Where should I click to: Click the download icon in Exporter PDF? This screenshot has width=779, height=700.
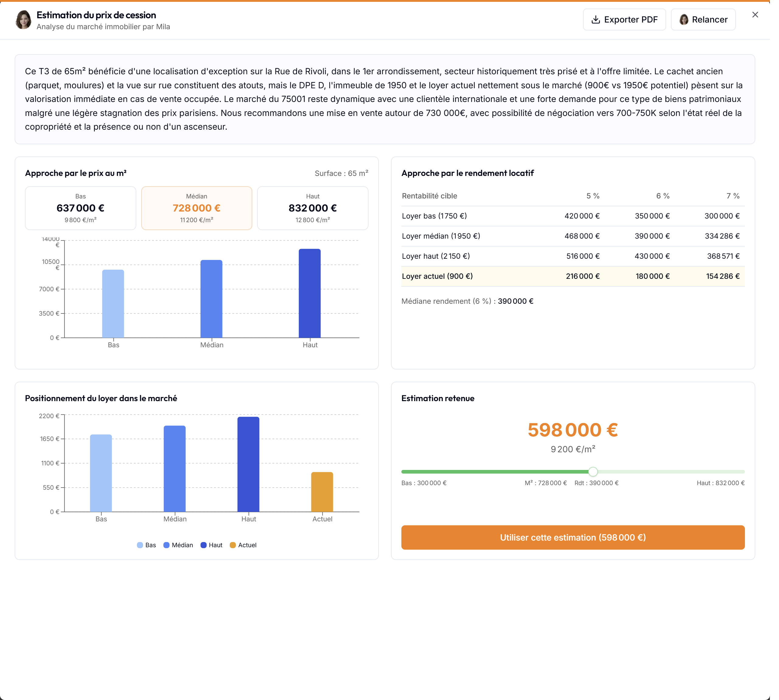[595, 19]
